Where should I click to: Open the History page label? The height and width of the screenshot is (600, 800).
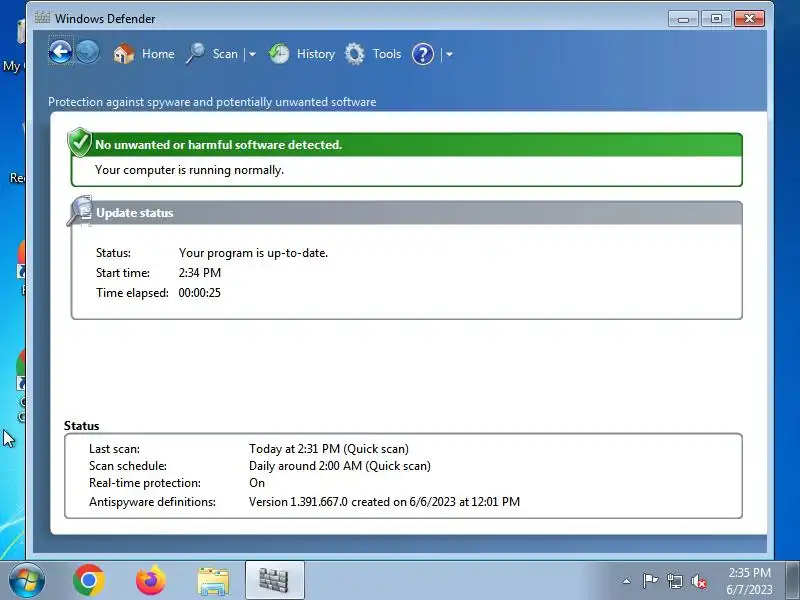pos(316,54)
